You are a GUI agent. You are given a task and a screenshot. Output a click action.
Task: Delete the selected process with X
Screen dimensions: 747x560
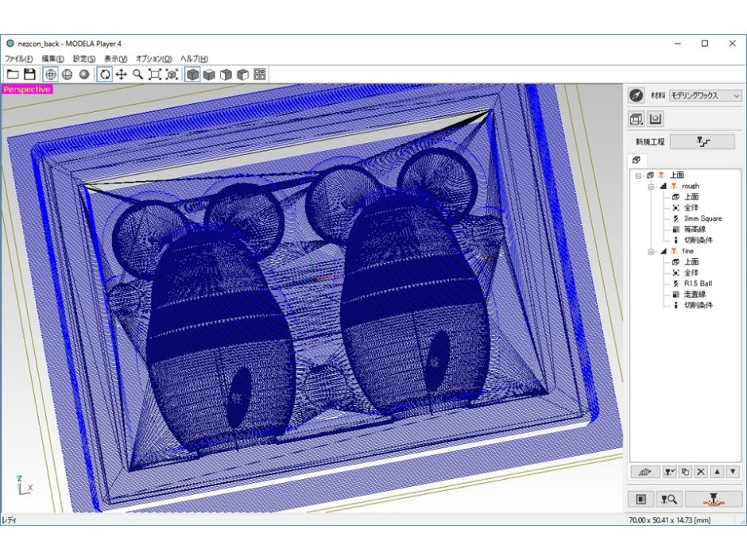[x=701, y=472]
